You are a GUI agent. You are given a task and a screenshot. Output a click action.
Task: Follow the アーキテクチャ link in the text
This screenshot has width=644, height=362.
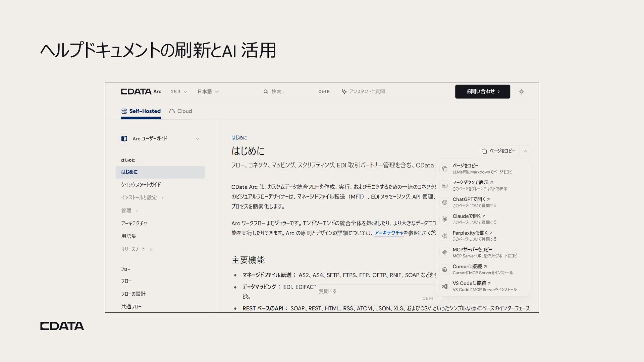(x=389, y=233)
